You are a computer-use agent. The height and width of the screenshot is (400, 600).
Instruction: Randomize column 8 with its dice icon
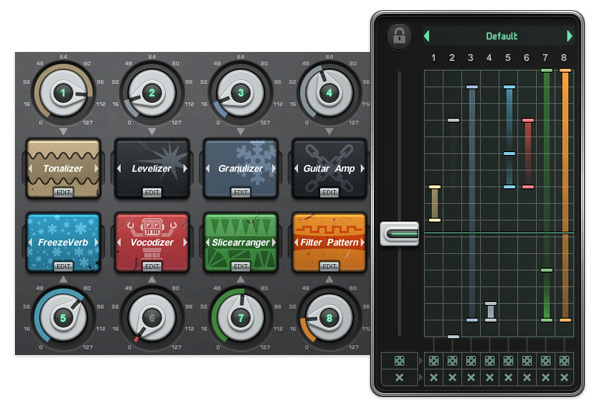pos(564,361)
